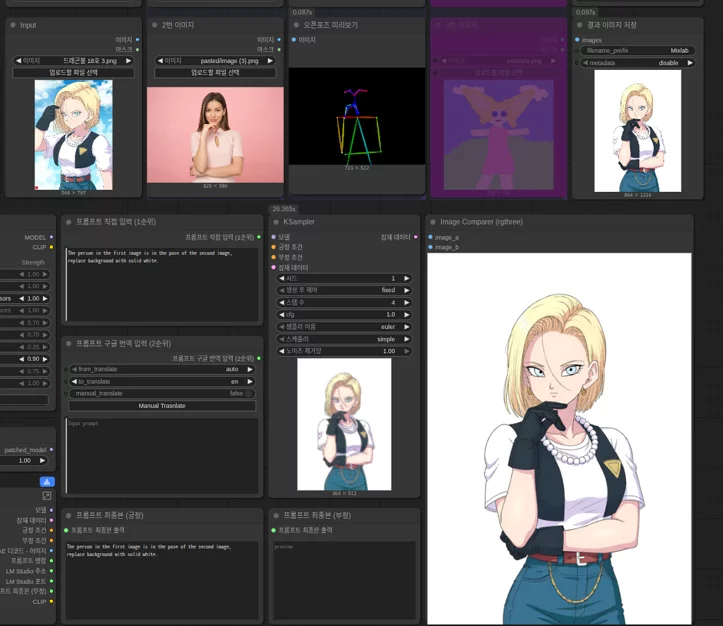Click the square resize icon below the blue button
The height and width of the screenshot is (626, 723).
[x=47, y=496]
